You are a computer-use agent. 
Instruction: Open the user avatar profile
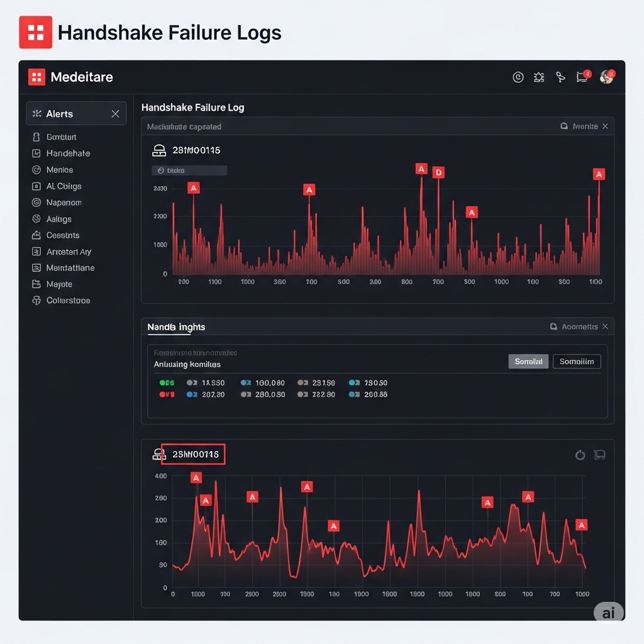607,76
